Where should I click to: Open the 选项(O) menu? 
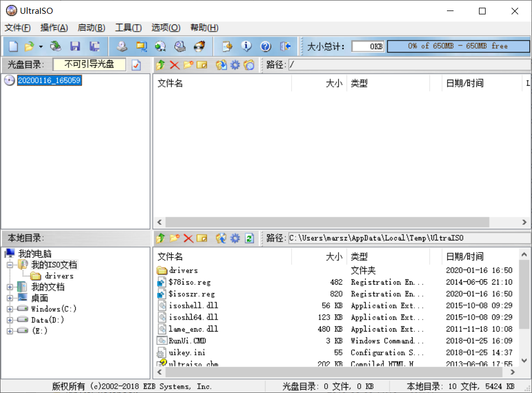(x=166, y=28)
